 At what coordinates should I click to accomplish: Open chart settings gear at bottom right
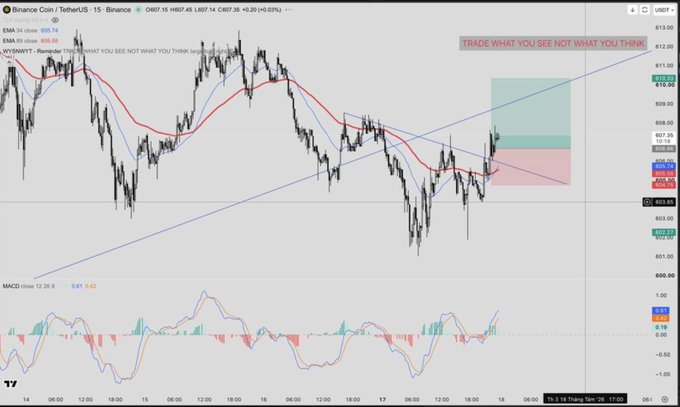pos(665,399)
